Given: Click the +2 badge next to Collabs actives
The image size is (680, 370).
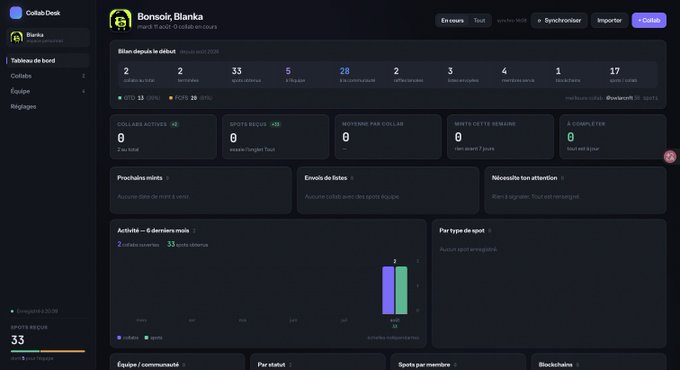Looking at the screenshot, I should pos(174,124).
